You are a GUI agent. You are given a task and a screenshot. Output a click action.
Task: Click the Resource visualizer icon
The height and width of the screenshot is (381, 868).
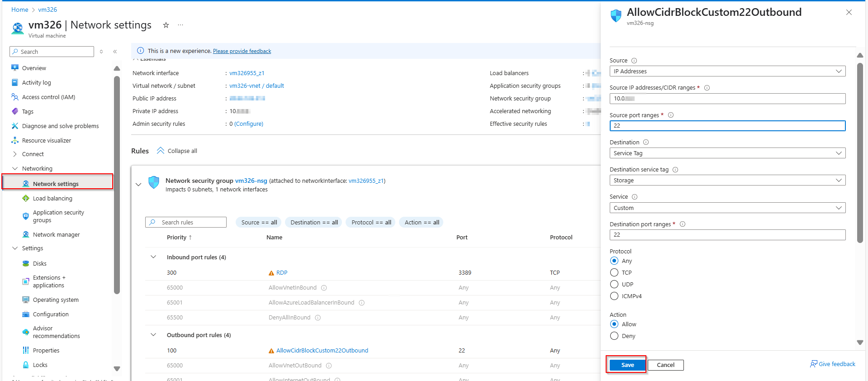(x=15, y=140)
